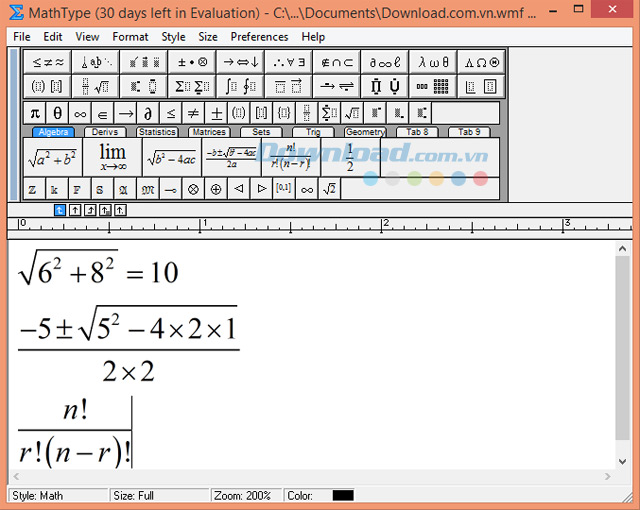Click the black Color swatch in status bar
This screenshot has width=640, height=510.
tap(343, 495)
